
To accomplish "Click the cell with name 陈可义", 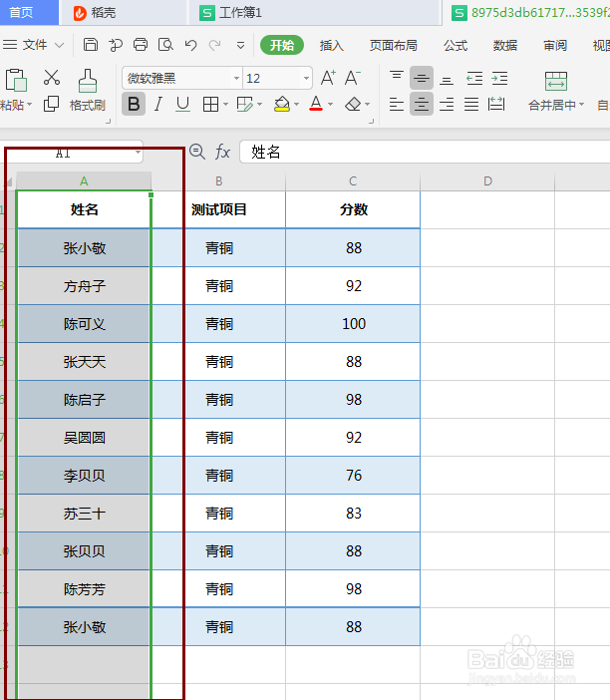I will (84, 324).
